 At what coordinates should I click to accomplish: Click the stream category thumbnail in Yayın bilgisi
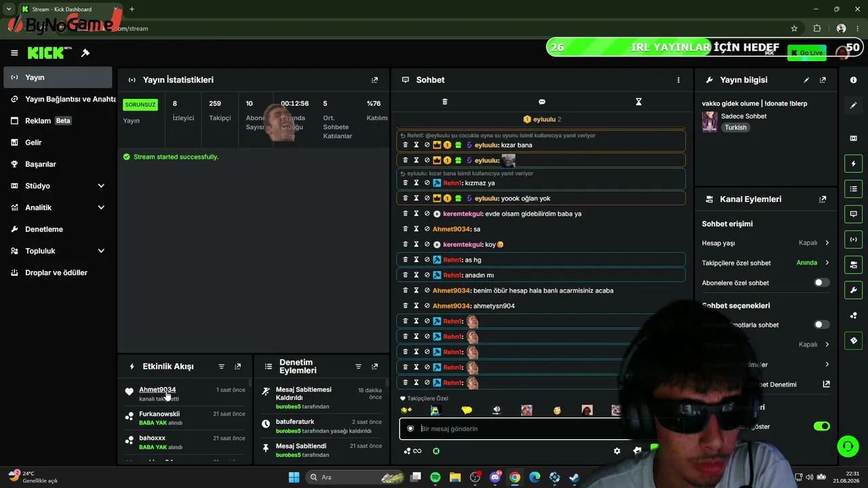coord(710,121)
